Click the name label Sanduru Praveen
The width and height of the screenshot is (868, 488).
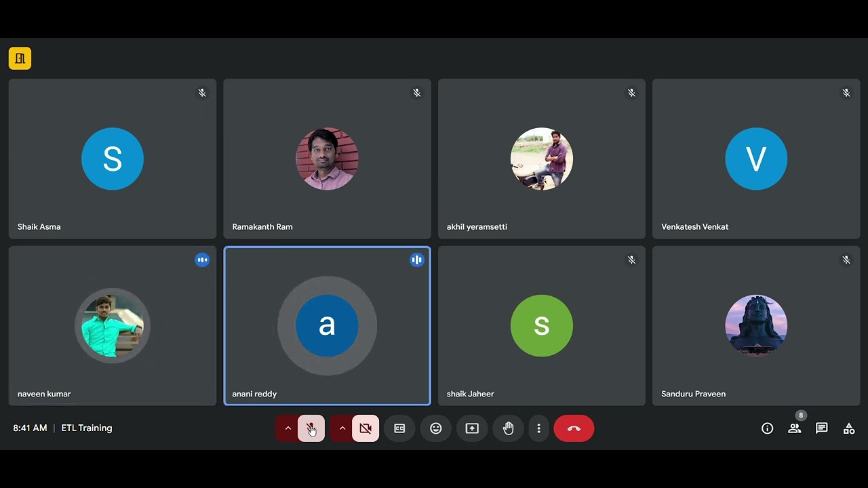click(694, 394)
